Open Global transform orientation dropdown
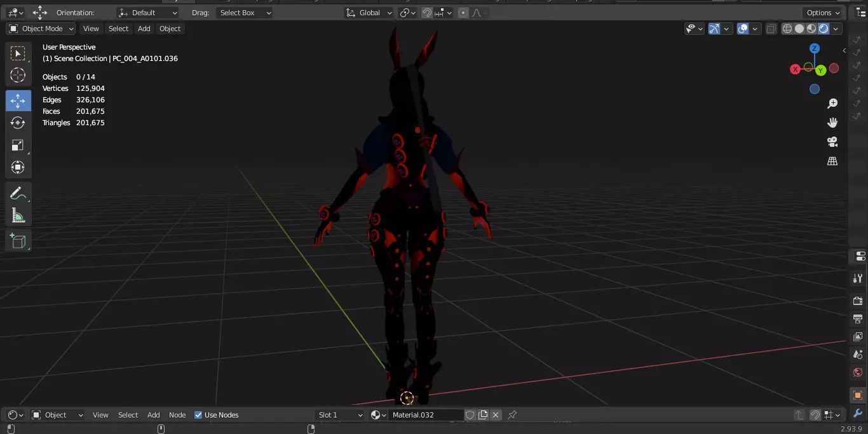Image resolution: width=868 pixels, height=434 pixels. click(369, 13)
